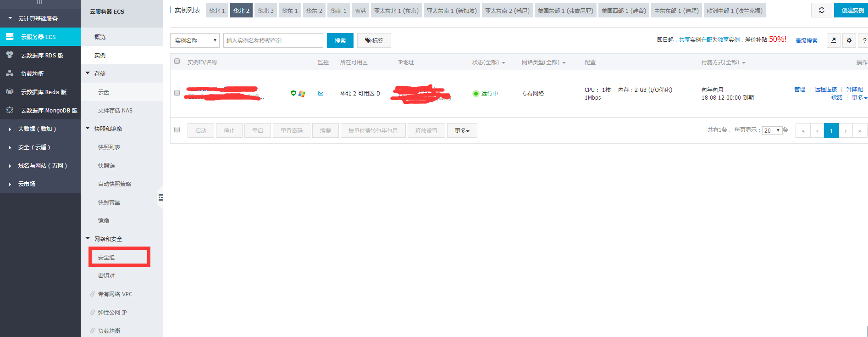Collapse the secondary sidebar handle
This screenshot has width=868, height=337.
(x=160, y=197)
